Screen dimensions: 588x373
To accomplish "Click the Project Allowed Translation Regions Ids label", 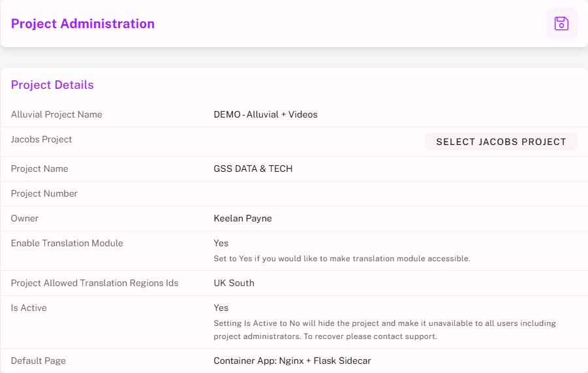I will tap(95, 283).
